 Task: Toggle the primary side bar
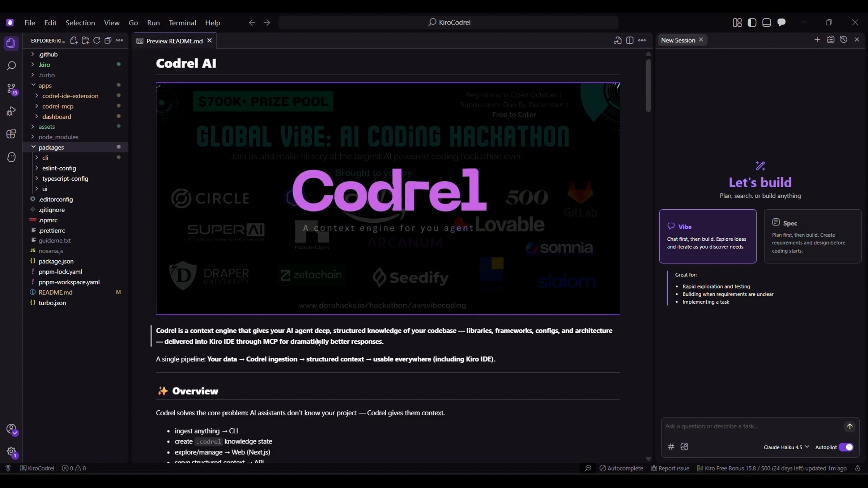(752, 22)
